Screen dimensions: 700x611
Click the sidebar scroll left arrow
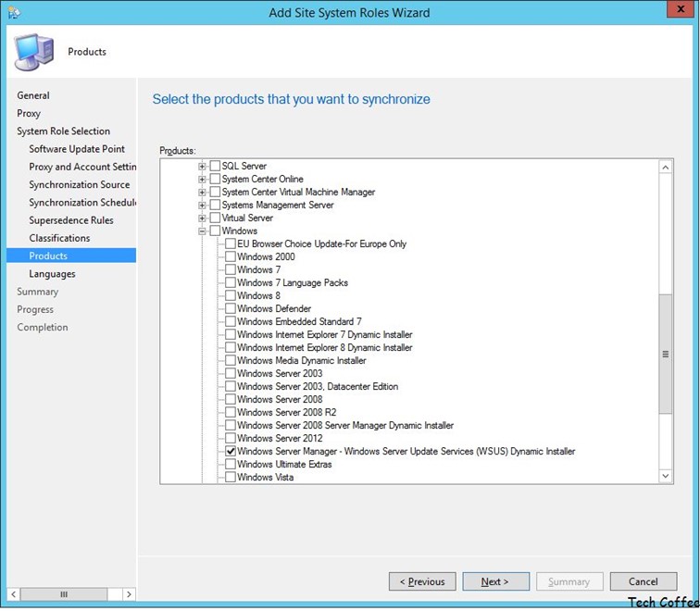click(x=13, y=594)
